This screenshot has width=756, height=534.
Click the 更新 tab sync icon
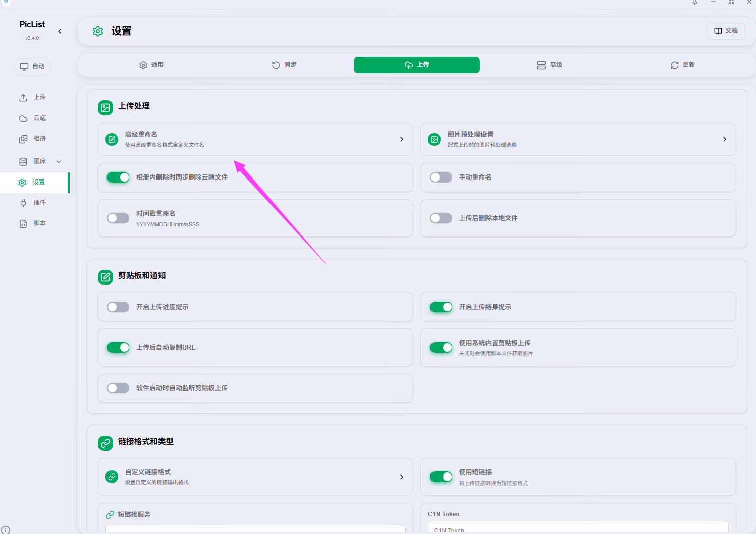[675, 65]
